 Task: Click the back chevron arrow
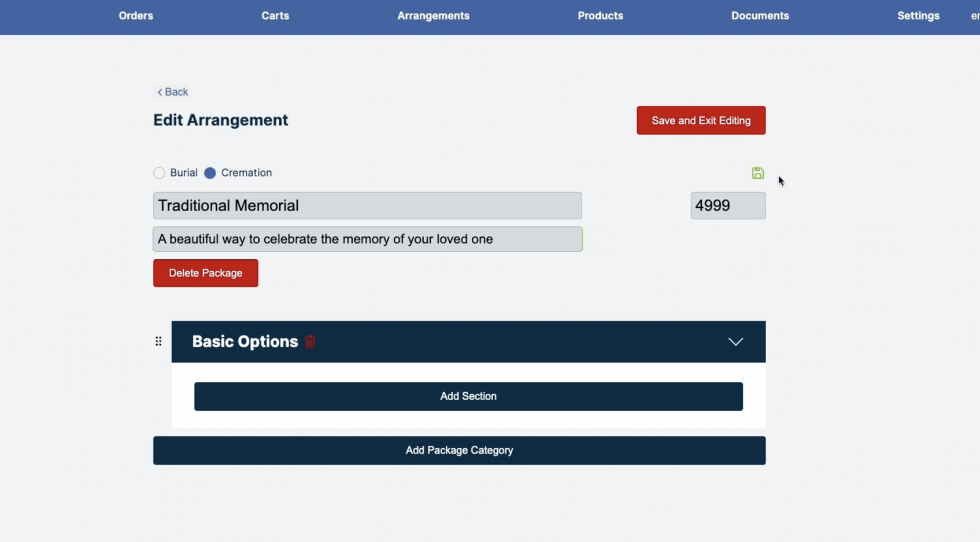159,92
